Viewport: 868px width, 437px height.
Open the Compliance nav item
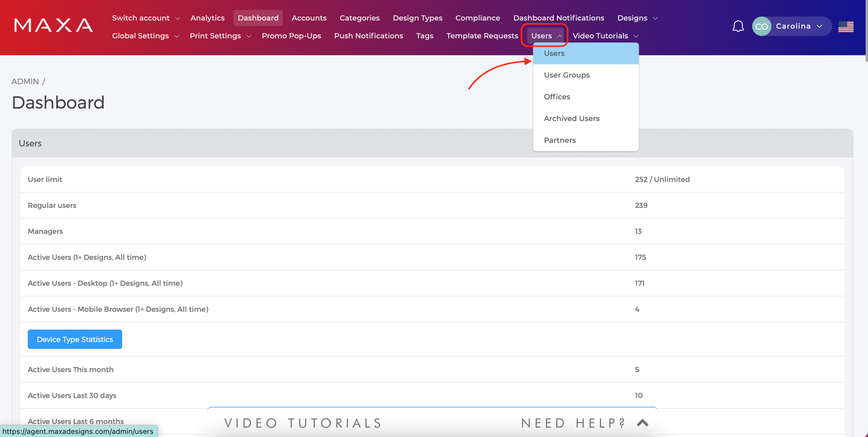[x=477, y=18]
